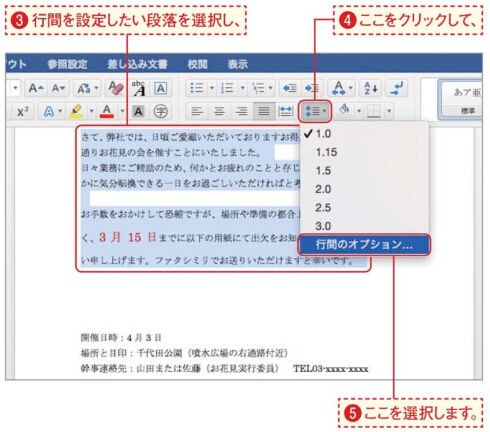Switch to the 校閲 tab
The image size is (490, 432).
coord(198,64)
